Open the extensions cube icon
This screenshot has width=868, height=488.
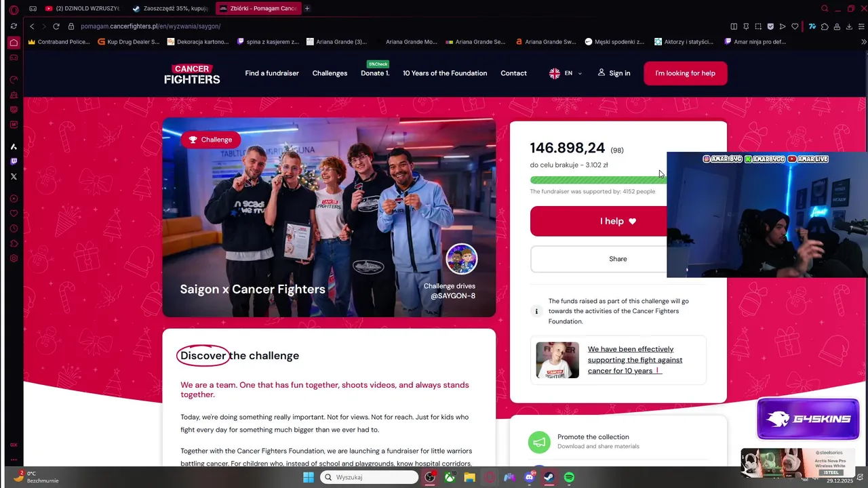click(x=825, y=26)
